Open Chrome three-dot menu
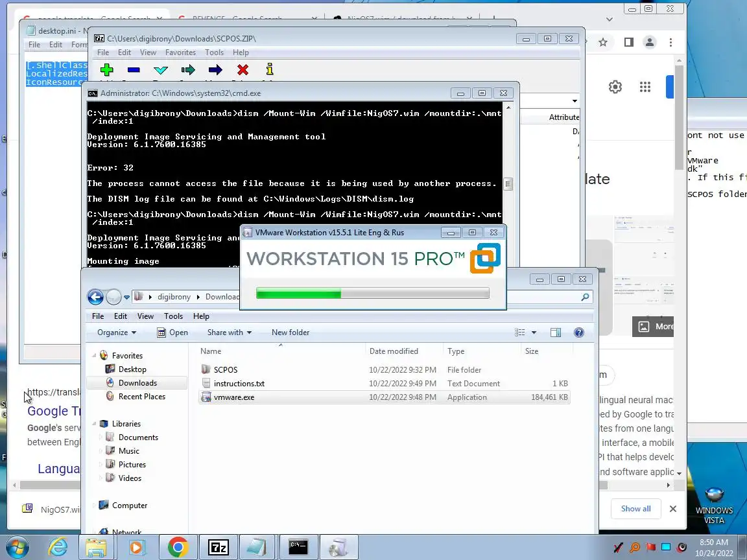This screenshot has width=747, height=560. [x=670, y=42]
